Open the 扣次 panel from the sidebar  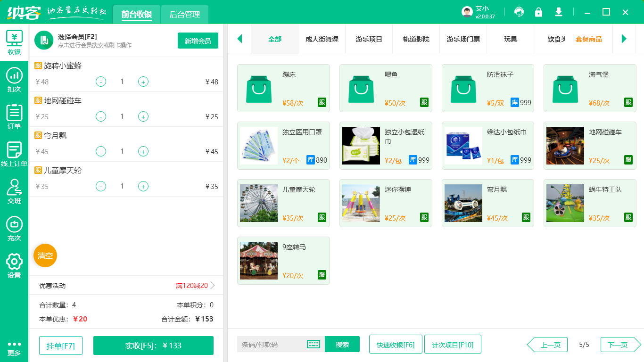click(14, 80)
